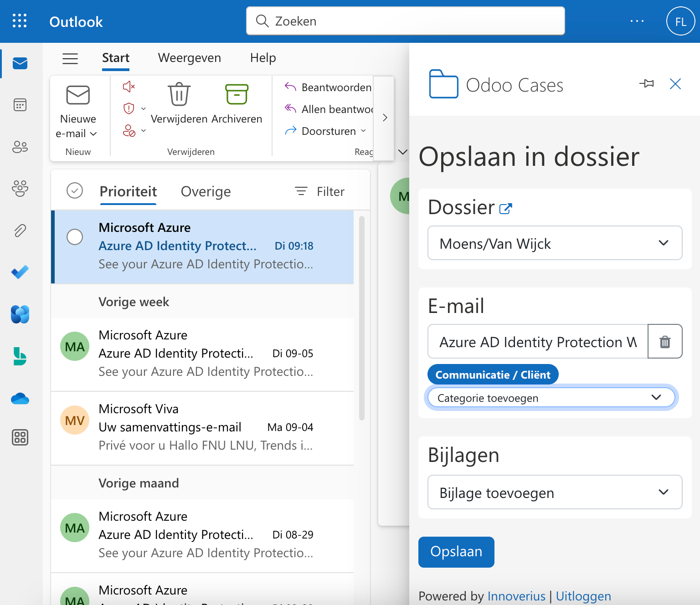Switch to the Weergeven ribbon tab
700x605 pixels.
190,58
